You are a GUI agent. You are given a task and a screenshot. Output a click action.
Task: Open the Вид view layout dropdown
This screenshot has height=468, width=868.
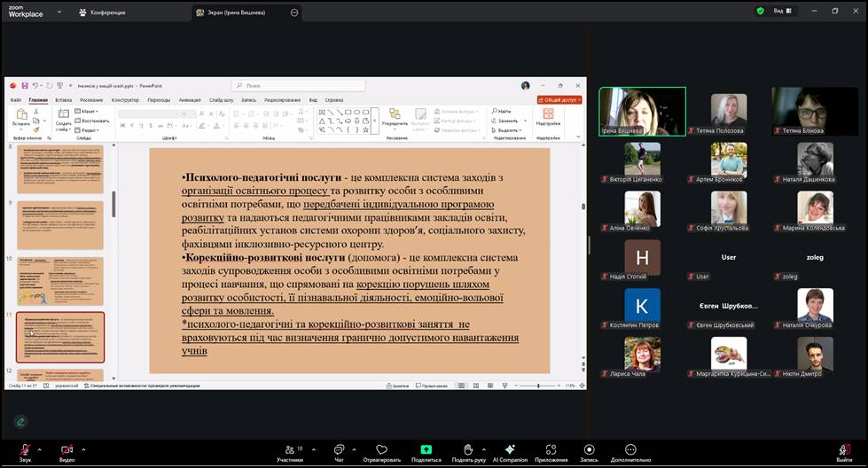click(x=782, y=12)
